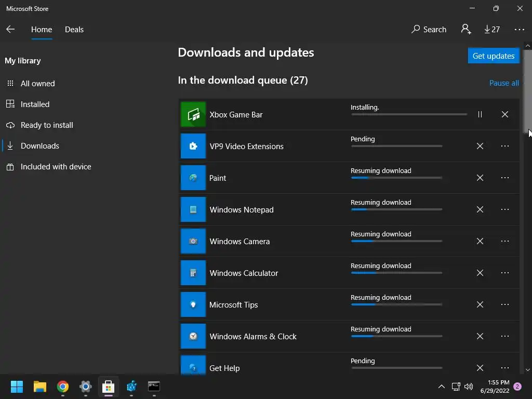
Task: Click the Xbox Game Bar progress bar
Action: [409, 115]
